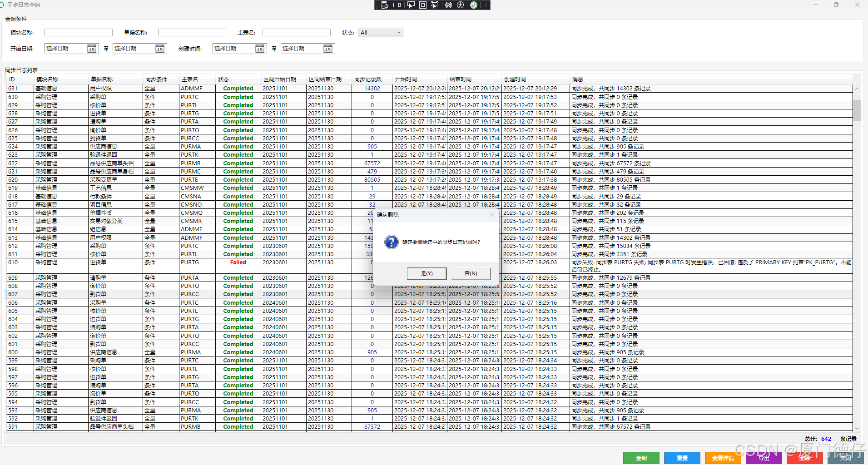This screenshot has width=868, height=465.
Task: Click the purple 导出 button
Action: (x=764, y=458)
